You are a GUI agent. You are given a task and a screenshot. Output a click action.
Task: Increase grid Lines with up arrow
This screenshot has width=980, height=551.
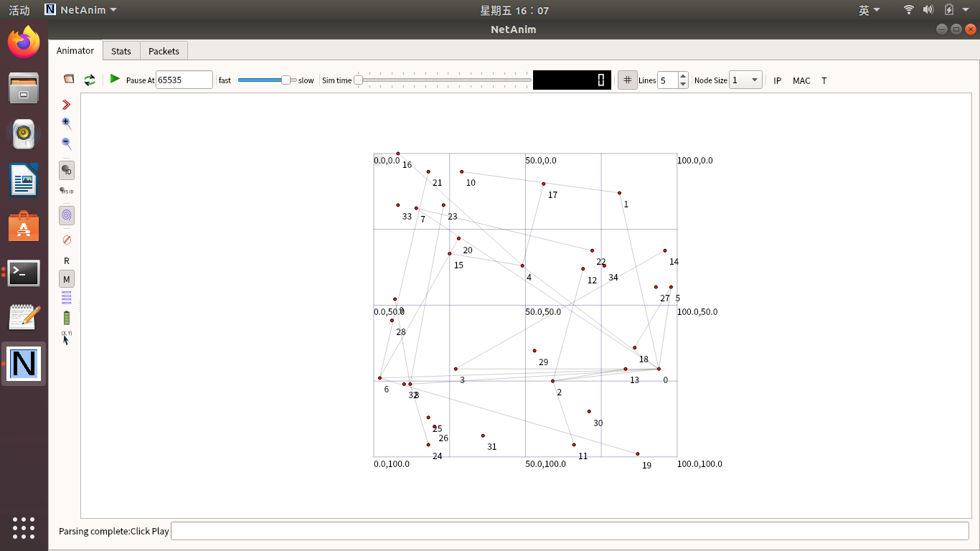click(x=683, y=76)
